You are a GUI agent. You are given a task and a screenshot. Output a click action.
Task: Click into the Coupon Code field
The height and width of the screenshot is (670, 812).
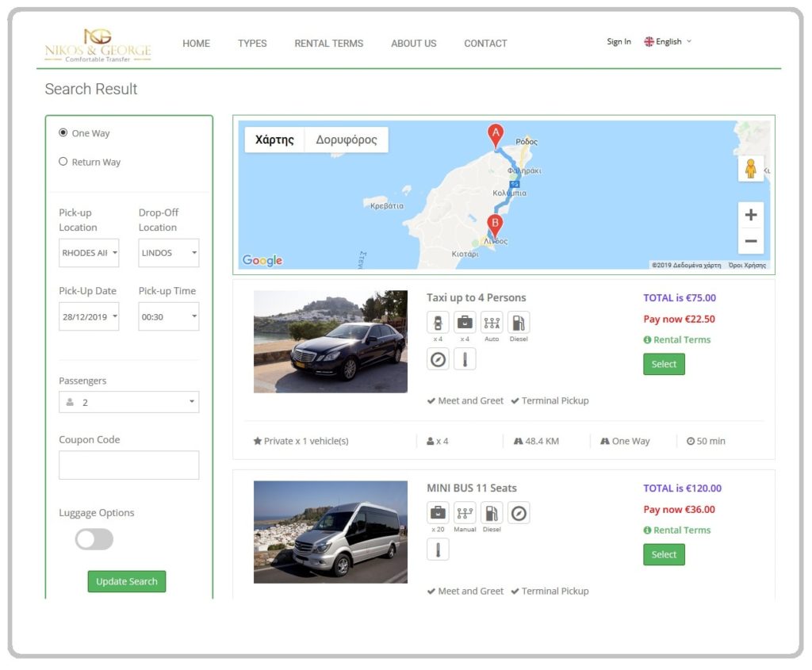(129, 465)
